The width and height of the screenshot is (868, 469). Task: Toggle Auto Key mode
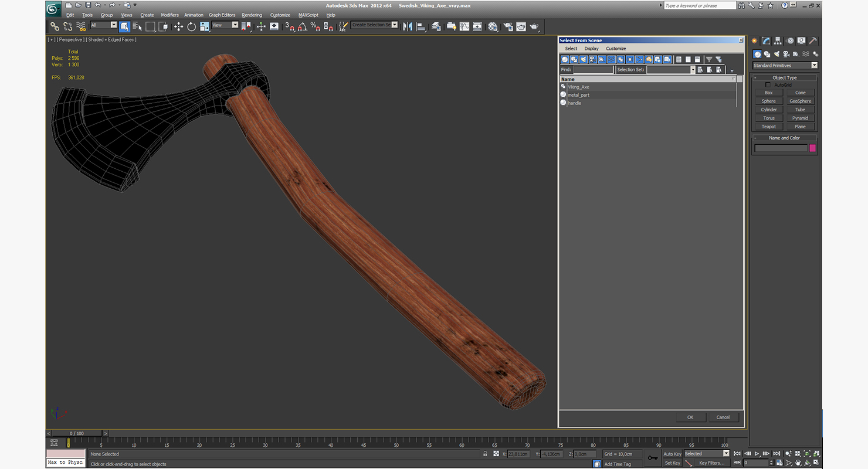point(672,454)
